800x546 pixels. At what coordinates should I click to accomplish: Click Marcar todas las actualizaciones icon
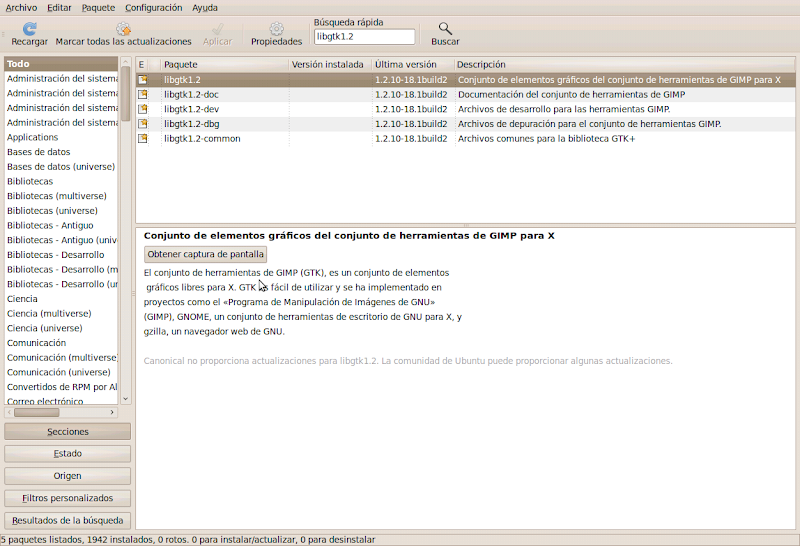123,29
